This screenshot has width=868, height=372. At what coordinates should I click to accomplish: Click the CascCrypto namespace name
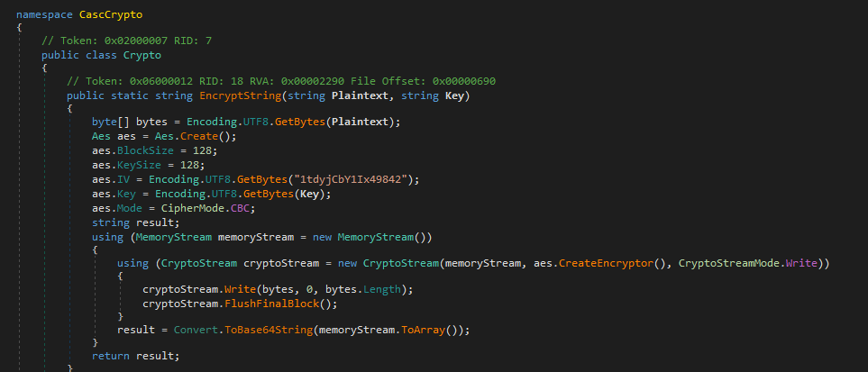(109, 14)
